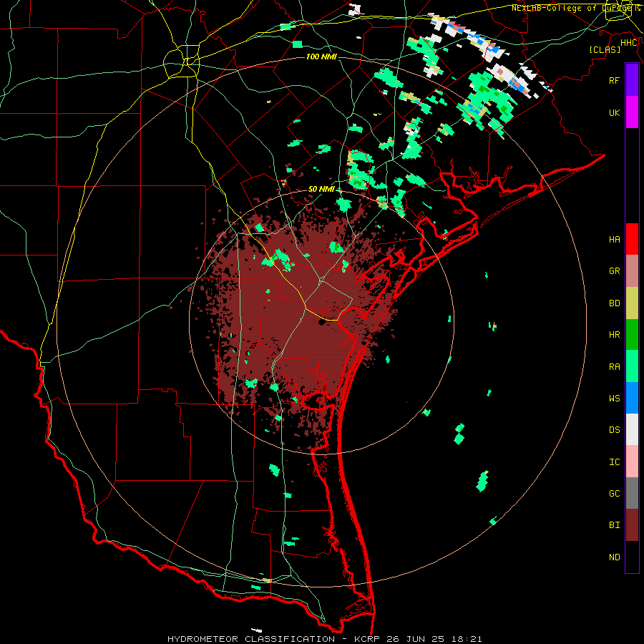Click the HYDROMETEOR CLASSIFICATION title text
644x644 pixels.
[x=251, y=639]
